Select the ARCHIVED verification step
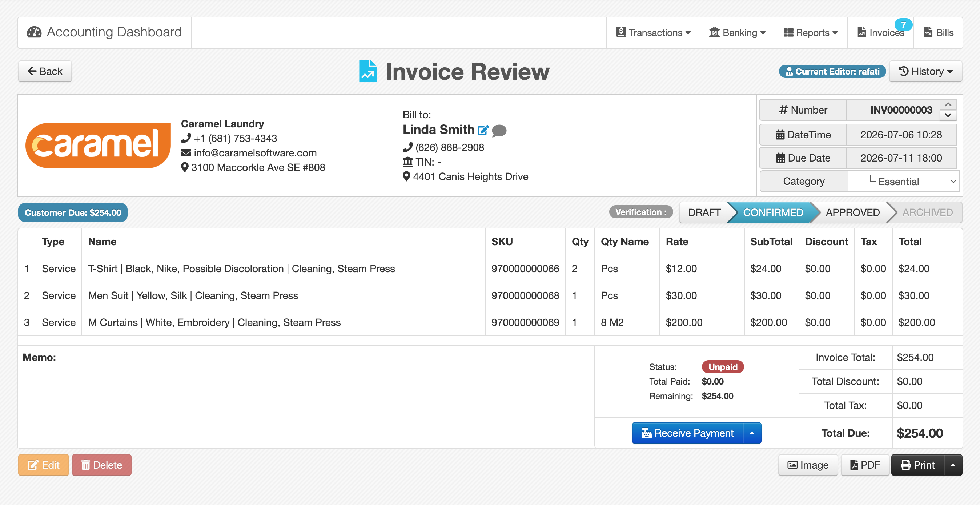This screenshot has width=980, height=505. [928, 212]
